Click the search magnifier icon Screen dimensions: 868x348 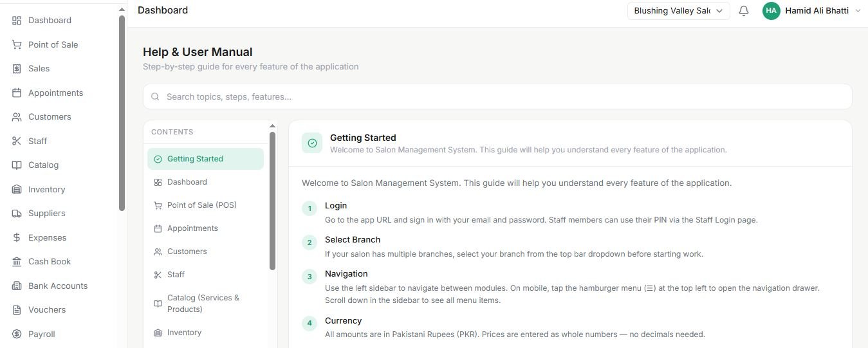[155, 96]
